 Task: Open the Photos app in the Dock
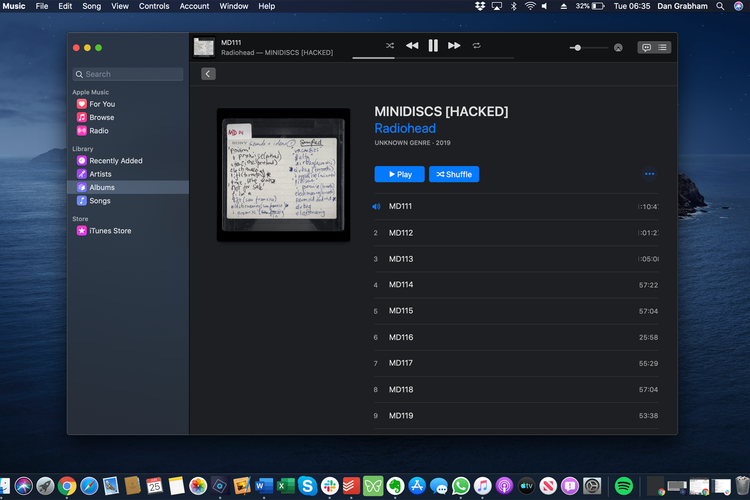coord(198,486)
